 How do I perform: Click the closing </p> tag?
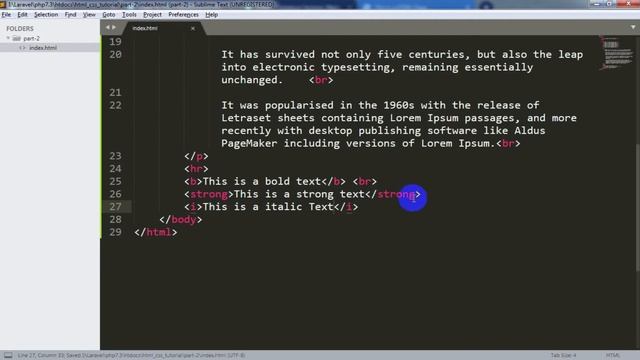click(x=196, y=156)
